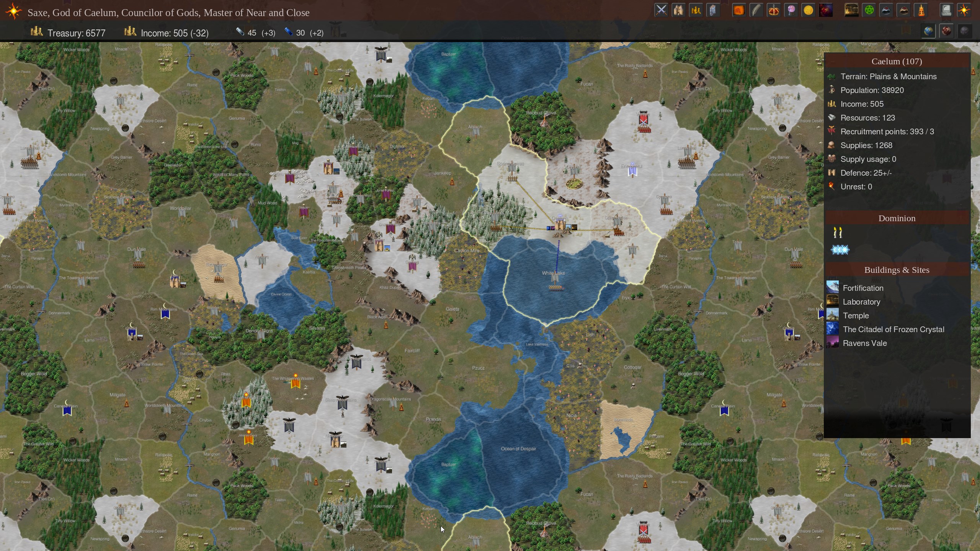Click the feather quill icon
Viewport: 980px width, 551px height.
tap(756, 10)
